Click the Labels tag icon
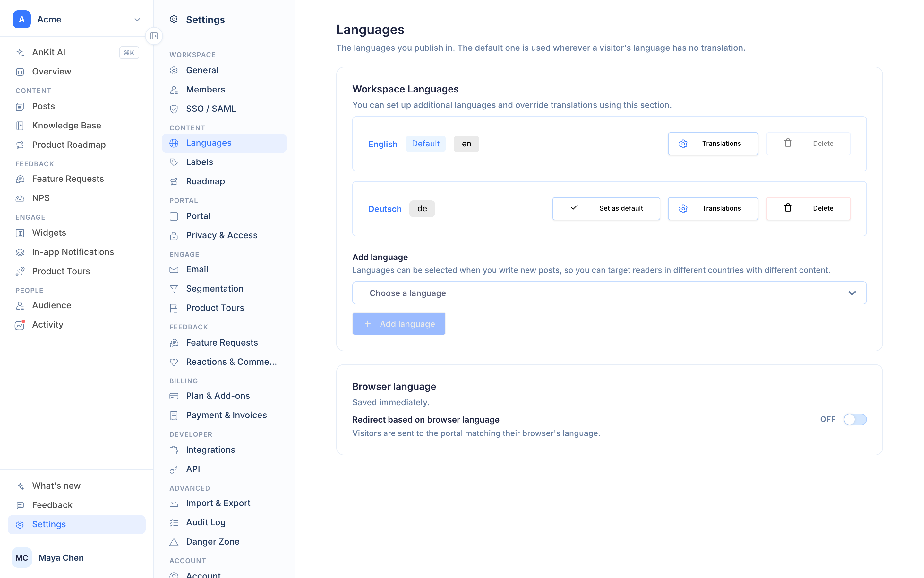The image size is (924, 578). pos(174,162)
